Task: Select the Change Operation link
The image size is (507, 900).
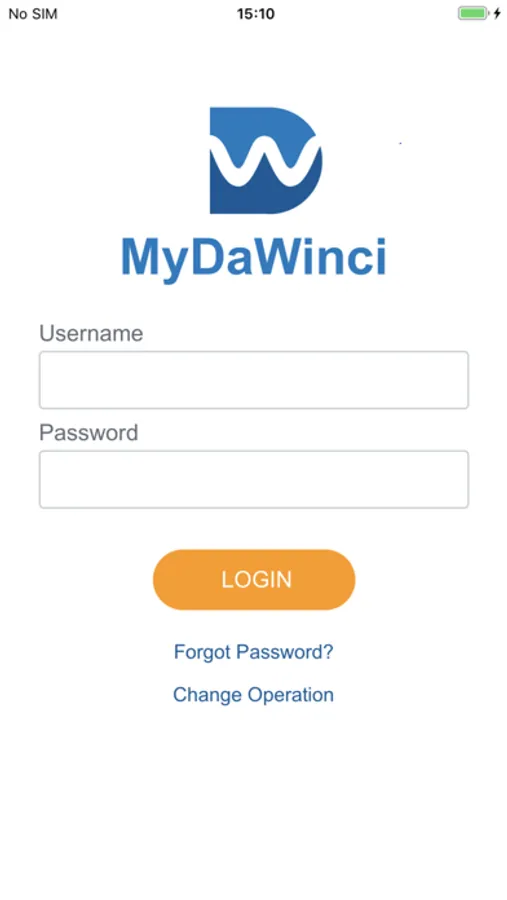Action: coord(253,695)
